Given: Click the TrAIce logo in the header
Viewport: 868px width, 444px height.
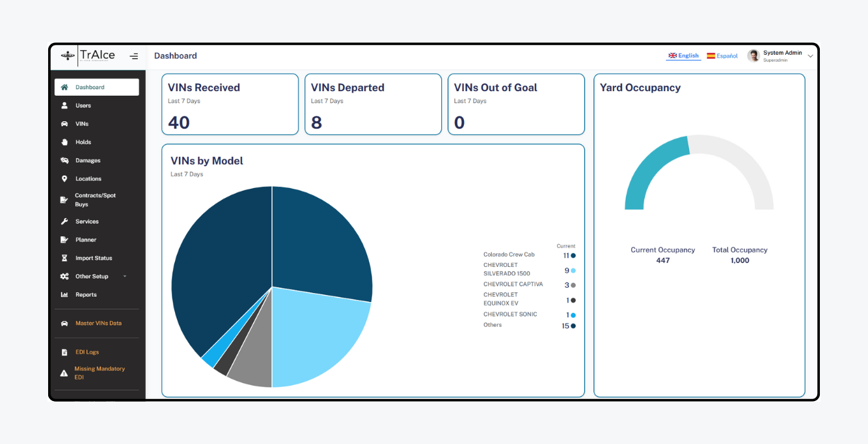Looking at the screenshot, I should coord(88,55).
